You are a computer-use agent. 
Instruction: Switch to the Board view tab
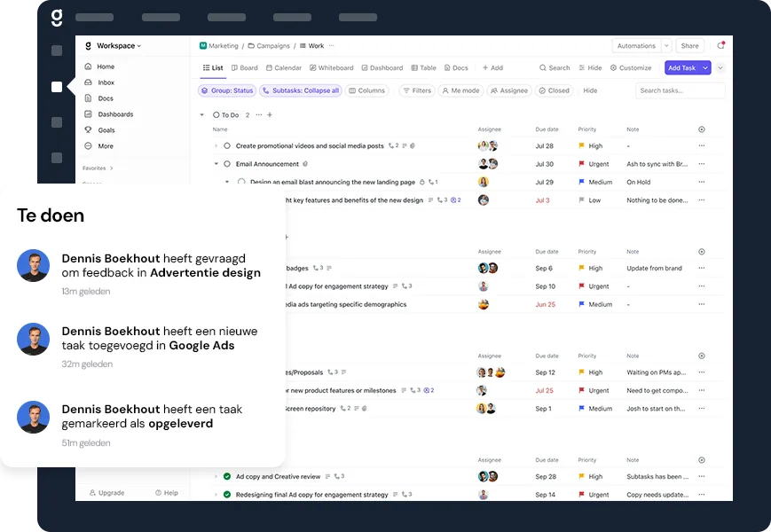pos(244,67)
